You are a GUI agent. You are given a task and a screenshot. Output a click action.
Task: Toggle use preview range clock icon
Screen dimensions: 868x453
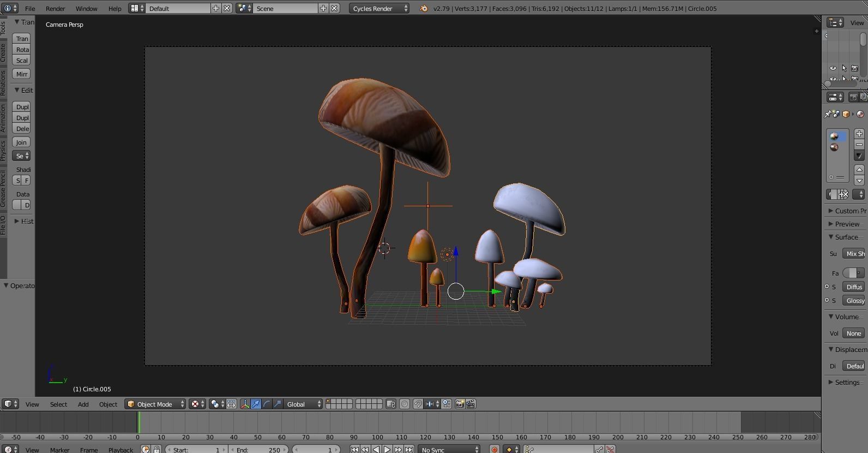point(146,449)
